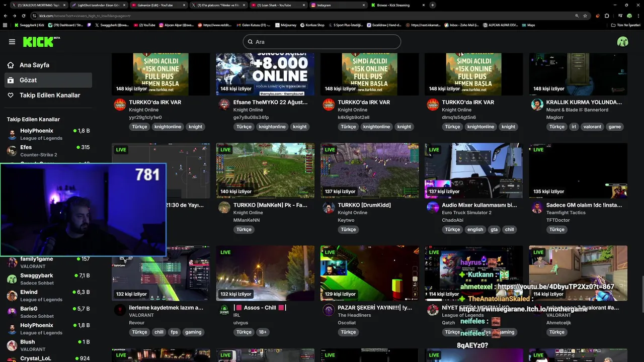The height and width of the screenshot is (362, 644).
Task: Open Chrome's three-dot menu
Action: (x=637, y=16)
